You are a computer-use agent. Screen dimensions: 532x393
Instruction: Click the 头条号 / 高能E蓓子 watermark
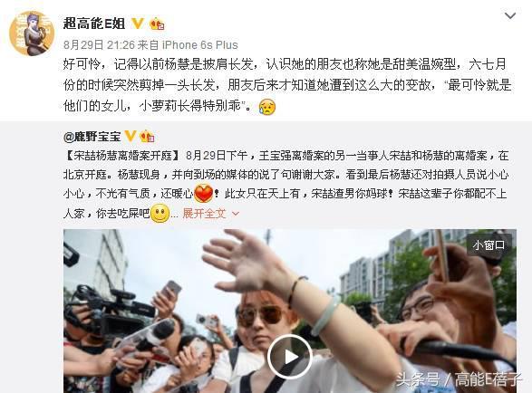click(x=459, y=379)
